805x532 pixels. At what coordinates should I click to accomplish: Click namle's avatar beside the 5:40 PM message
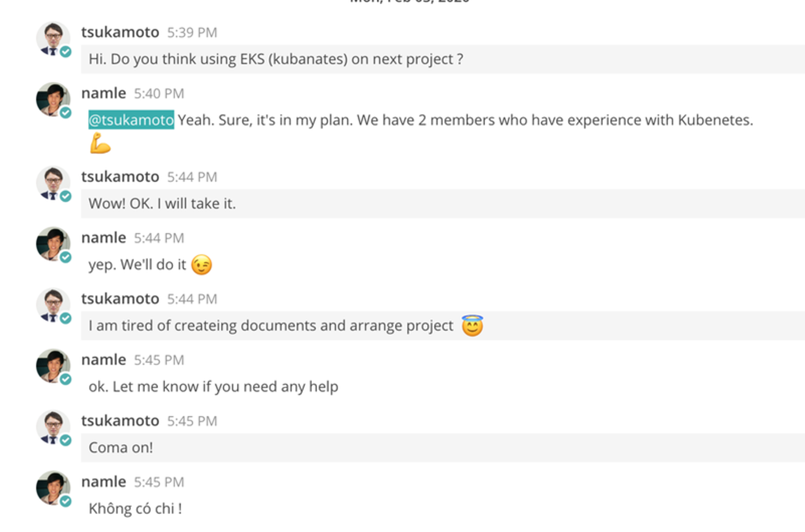pos(53,99)
